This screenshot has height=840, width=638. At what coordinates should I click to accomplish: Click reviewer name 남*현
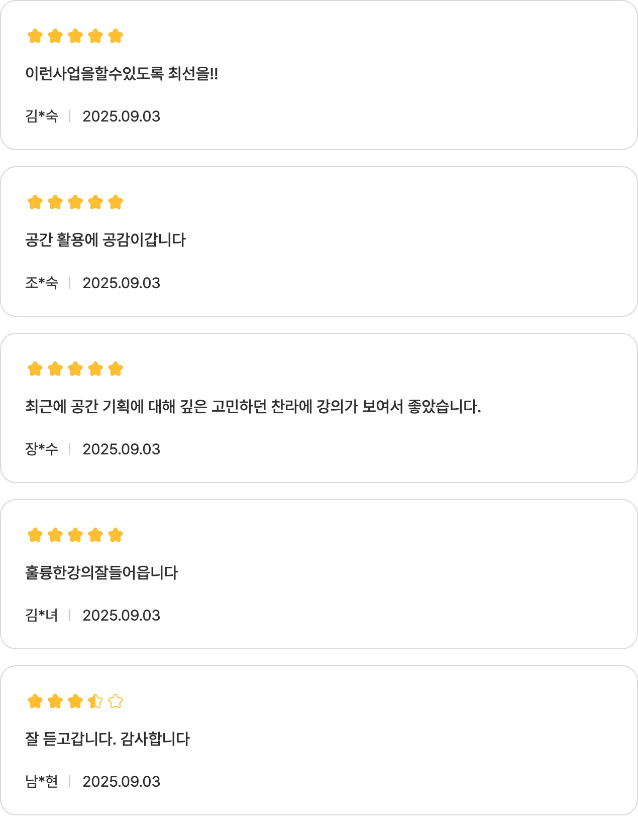[x=42, y=782]
